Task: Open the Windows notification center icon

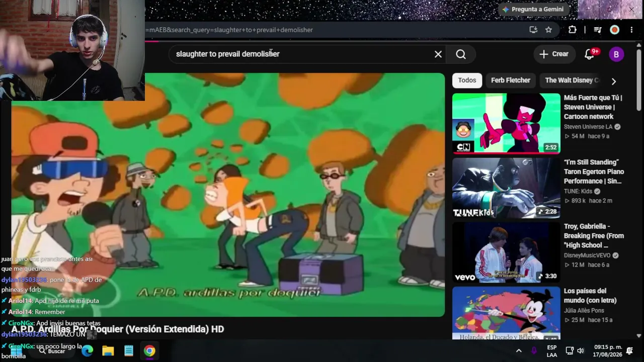Action: coord(629,351)
